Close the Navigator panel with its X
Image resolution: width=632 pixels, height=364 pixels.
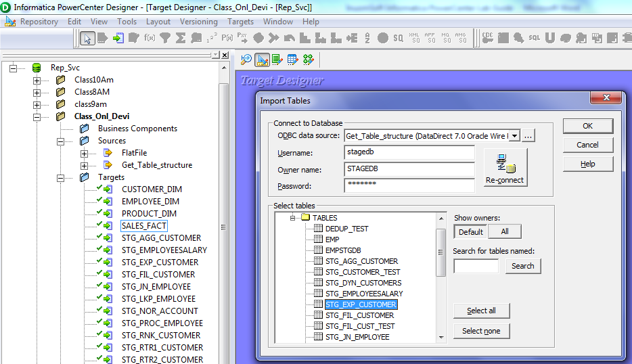(x=225, y=55)
